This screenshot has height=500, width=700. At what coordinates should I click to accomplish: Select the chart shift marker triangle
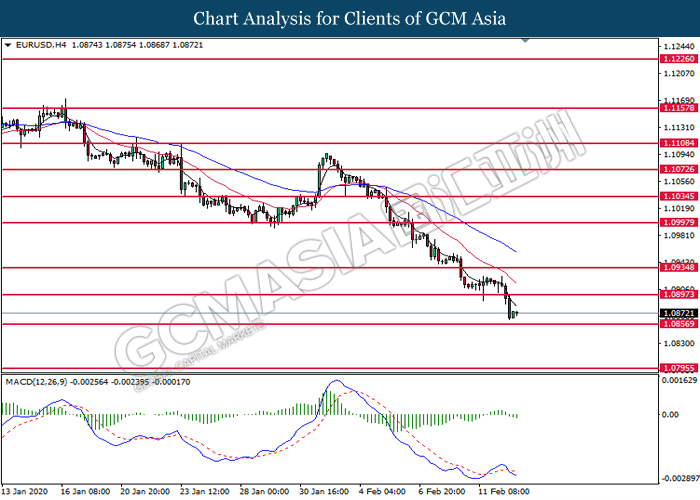(x=525, y=41)
